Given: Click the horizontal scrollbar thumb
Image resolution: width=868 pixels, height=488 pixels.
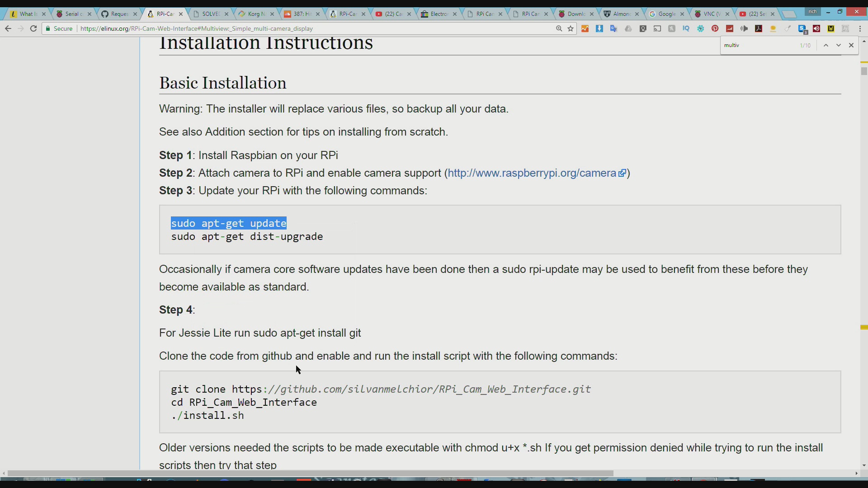Looking at the screenshot, I should point(310,473).
